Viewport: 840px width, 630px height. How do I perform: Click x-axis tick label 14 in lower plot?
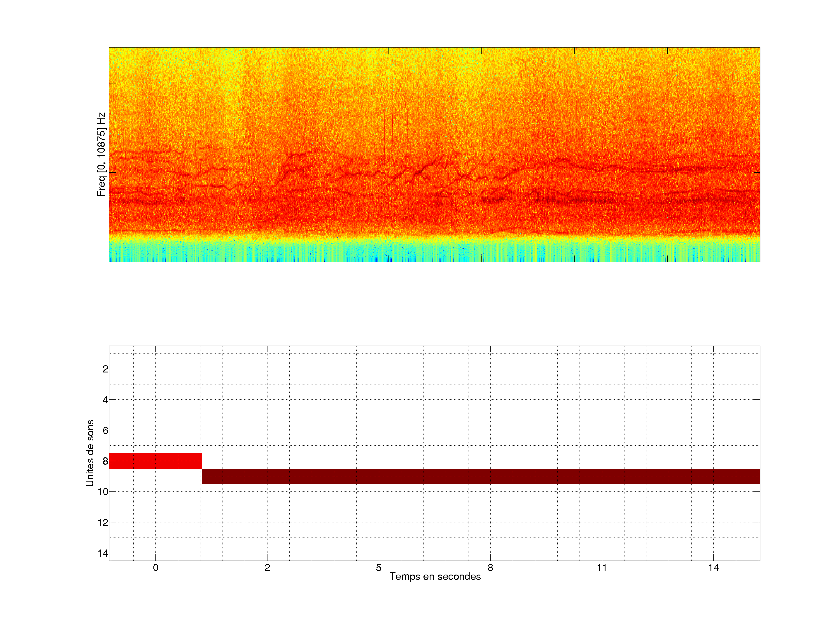click(x=713, y=568)
